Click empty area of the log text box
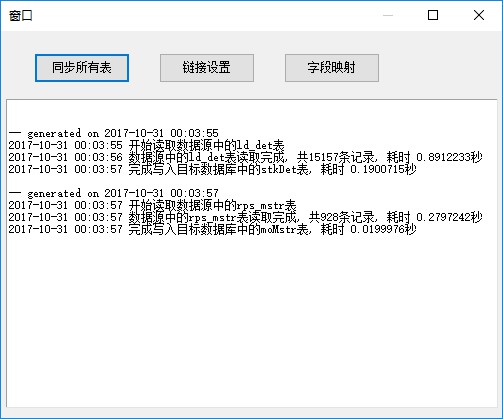This screenshot has width=503, height=419. tap(252, 320)
